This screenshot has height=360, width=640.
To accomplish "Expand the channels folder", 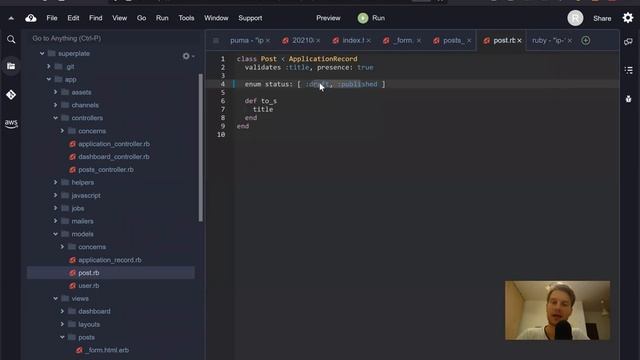I will click(56, 105).
